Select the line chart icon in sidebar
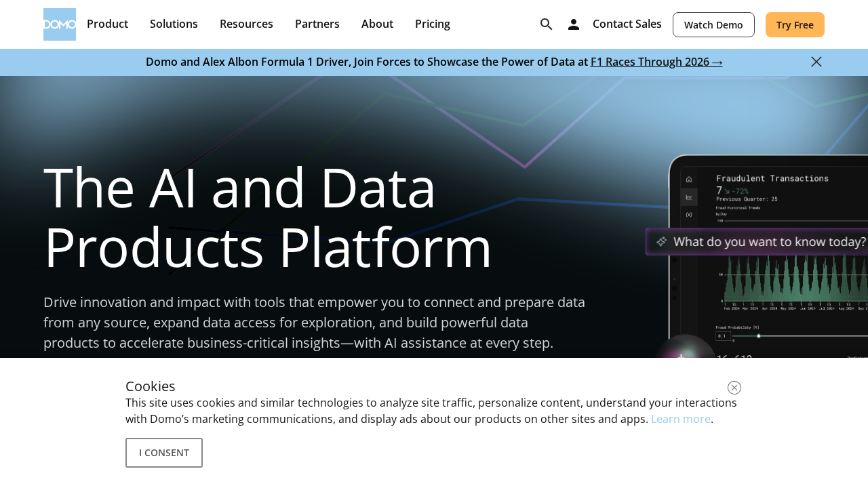The width and height of the screenshot is (868, 488). pyautogui.click(x=688, y=197)
